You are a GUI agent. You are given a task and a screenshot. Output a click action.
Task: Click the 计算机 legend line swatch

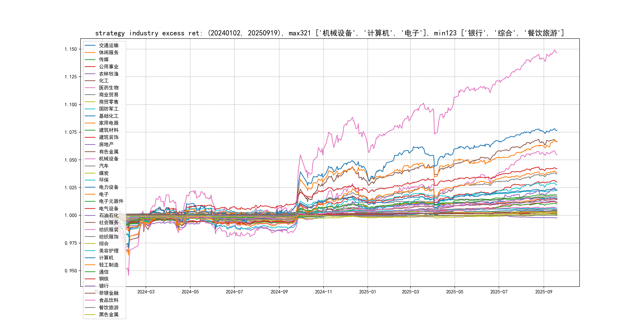(90, 258)
